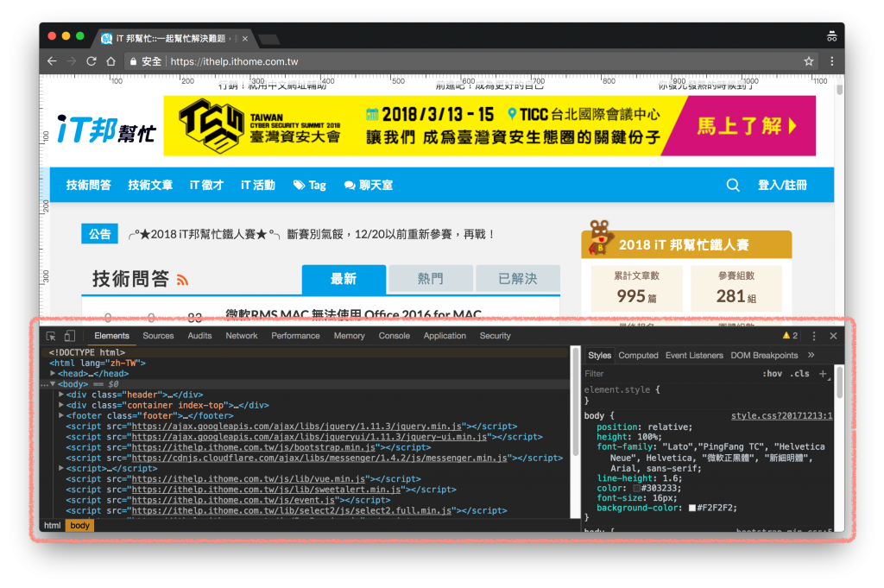Open the jquery.min.js script link

(296, 427)
